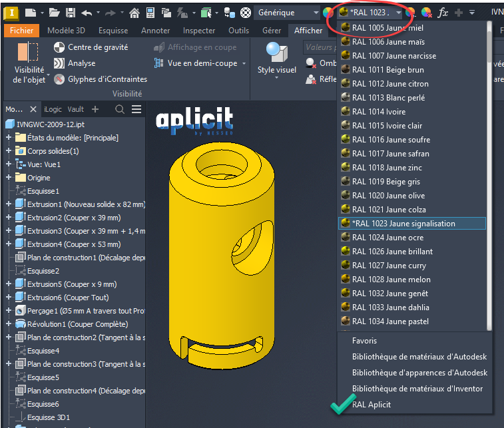Click the Visibilité de l'objet button
504x428 pixels.
[x=28, y=64]
